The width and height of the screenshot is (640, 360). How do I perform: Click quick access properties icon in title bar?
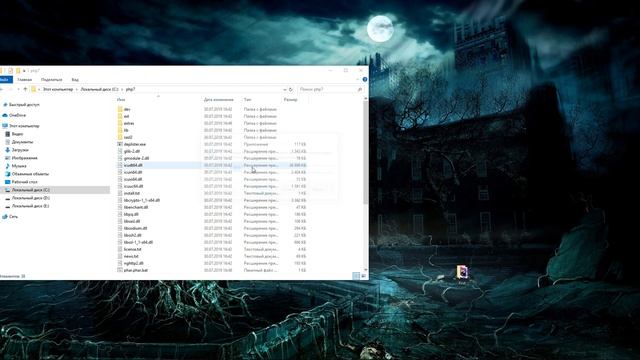[x=10, y=71]
